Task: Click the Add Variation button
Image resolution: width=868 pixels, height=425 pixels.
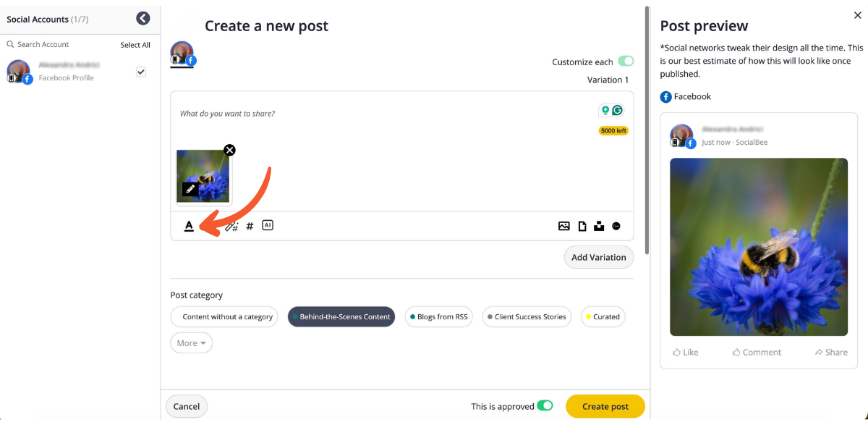Action: tap(598, 257)
